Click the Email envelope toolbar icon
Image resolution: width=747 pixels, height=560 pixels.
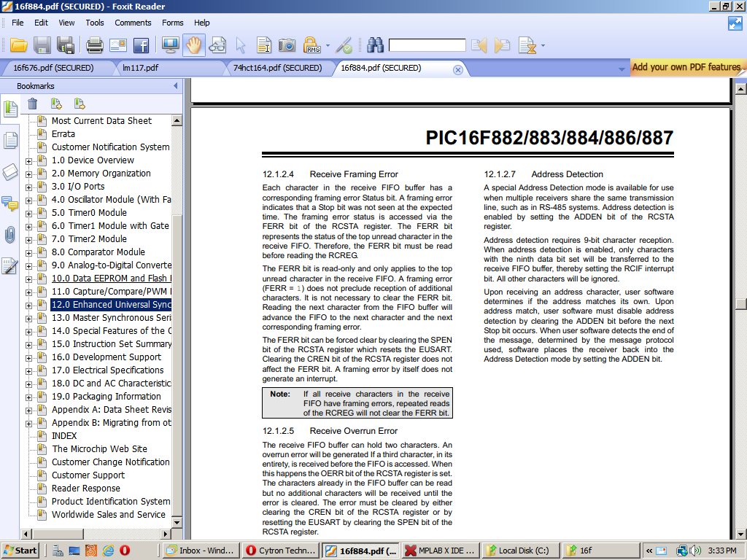pyautogui.click(x=117, y=46)
